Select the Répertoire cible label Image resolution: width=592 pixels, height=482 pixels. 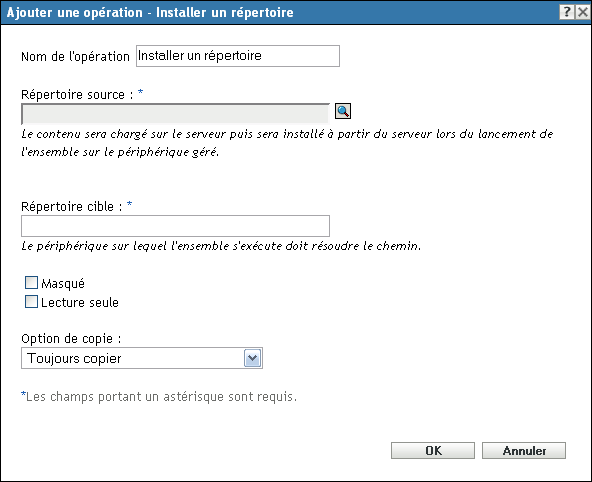(x=72, y=206)
